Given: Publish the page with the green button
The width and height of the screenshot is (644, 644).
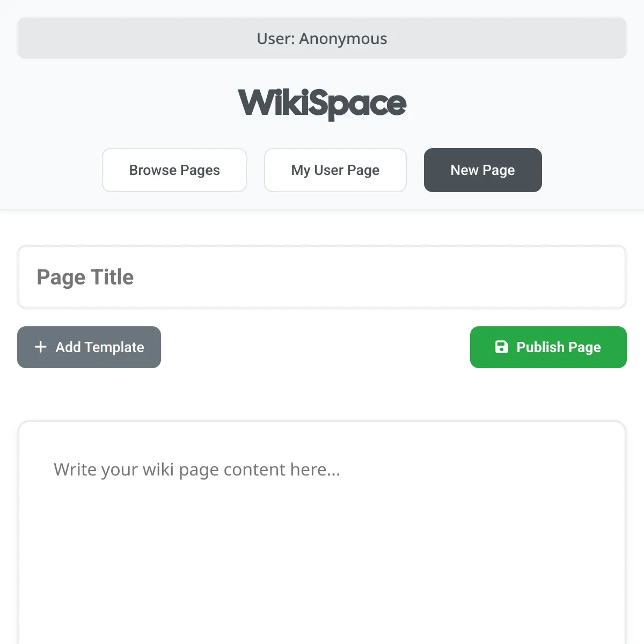Looking at the screenshot, I should 548,347.
